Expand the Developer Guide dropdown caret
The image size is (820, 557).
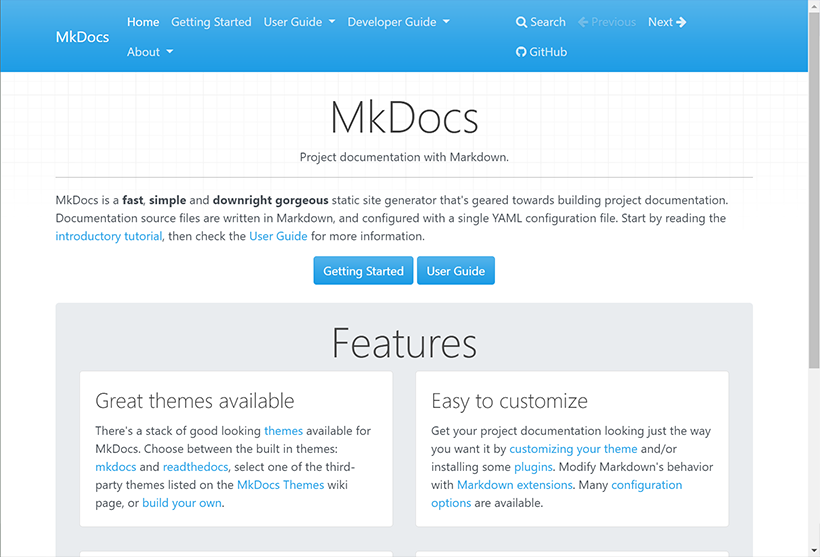coord(446,22)
